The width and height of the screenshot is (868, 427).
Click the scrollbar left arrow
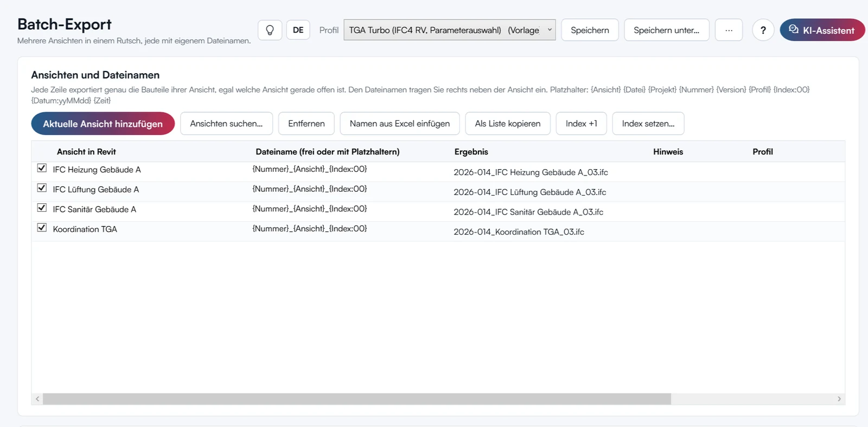click(37, 399)
